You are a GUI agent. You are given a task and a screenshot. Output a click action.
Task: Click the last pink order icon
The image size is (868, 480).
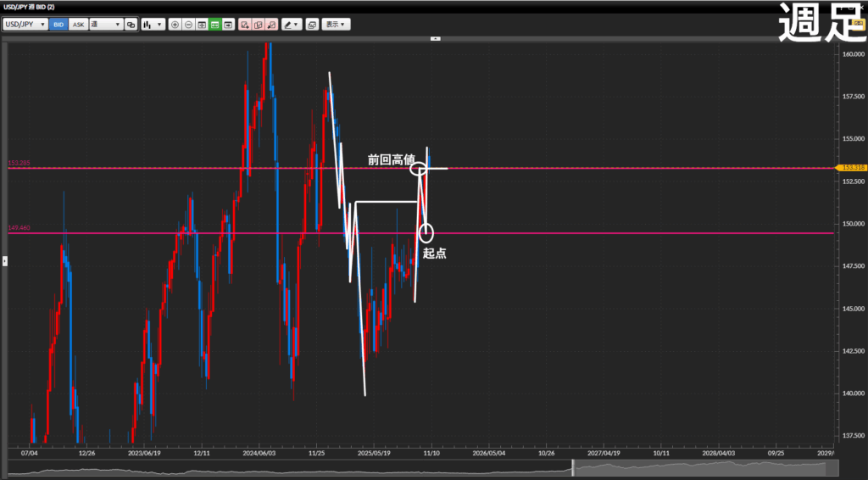(271, 25)
